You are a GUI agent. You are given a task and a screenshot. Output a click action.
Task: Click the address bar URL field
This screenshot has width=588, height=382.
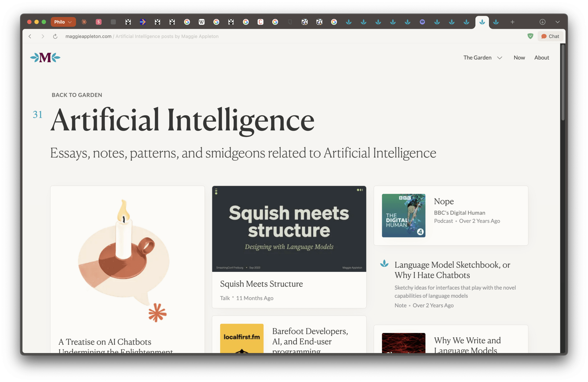coord(142,36)
